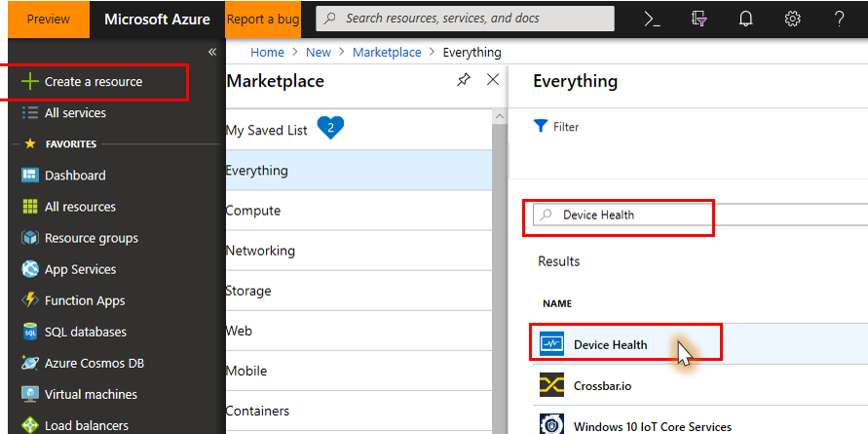Image resolution: width=868 pixels, height=434 pixels.
Task: Collapse the left sidebar menu
Action: coord(212,52)
